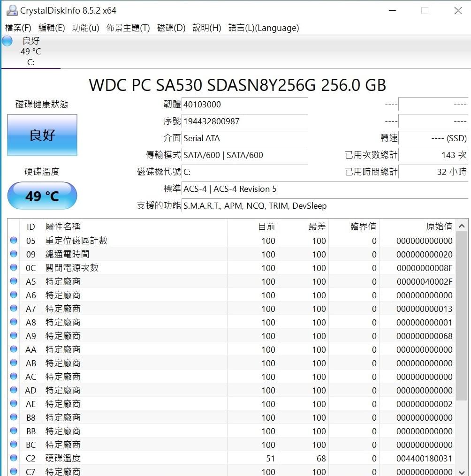Viewport: 471px width, 476px height.
Task: Click raw value 004400180031
Action: pyautogui.click(x=425, y=458)
